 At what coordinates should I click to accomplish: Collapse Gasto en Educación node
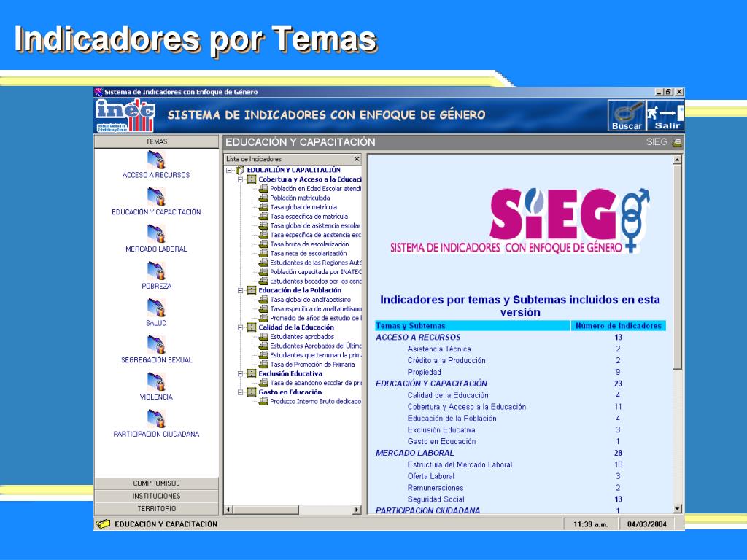point(241,392)
